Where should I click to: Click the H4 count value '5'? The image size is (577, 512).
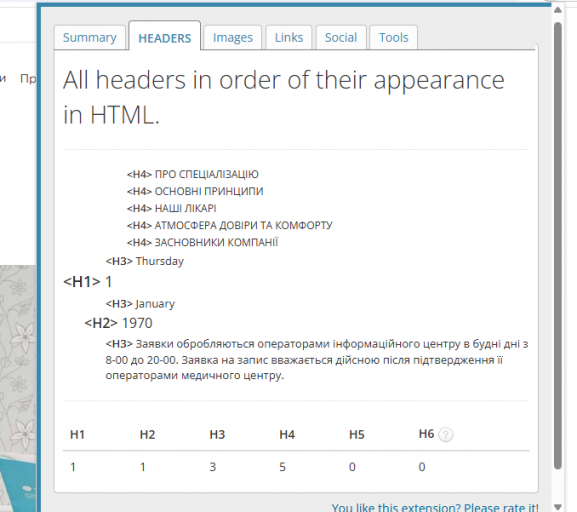282,467
